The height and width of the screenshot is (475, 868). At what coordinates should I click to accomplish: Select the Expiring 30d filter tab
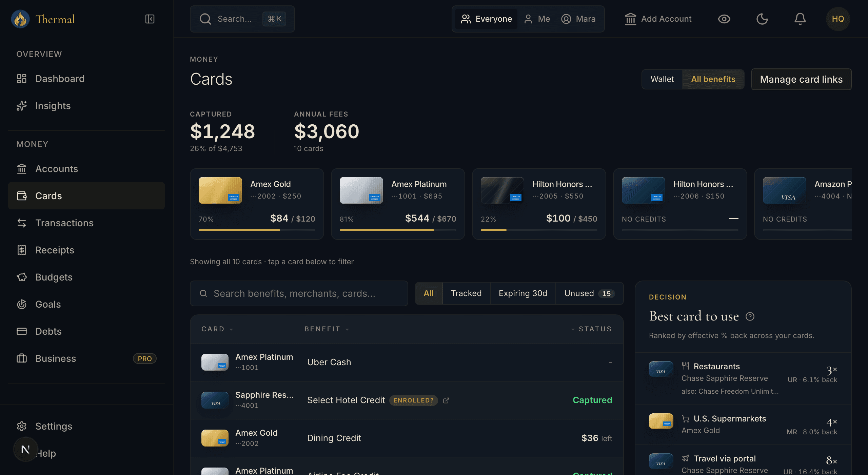point(523,293)
